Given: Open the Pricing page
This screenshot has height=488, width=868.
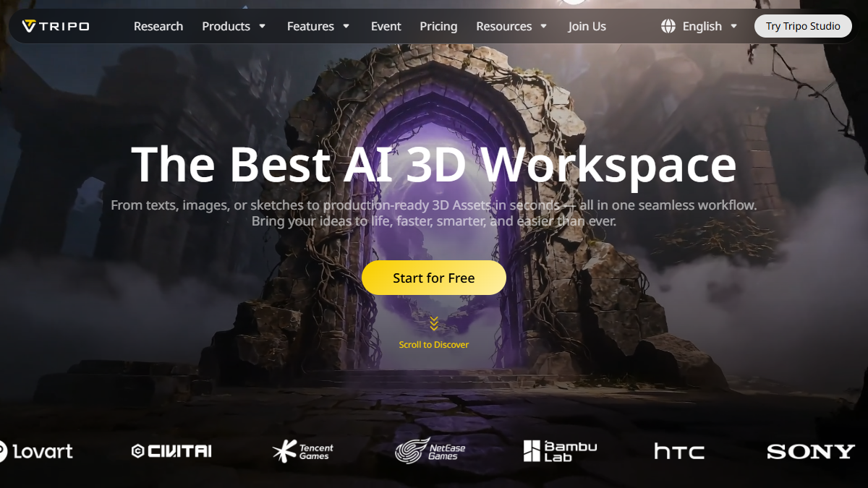Looking at the screenshot, I should pos(438,26).
